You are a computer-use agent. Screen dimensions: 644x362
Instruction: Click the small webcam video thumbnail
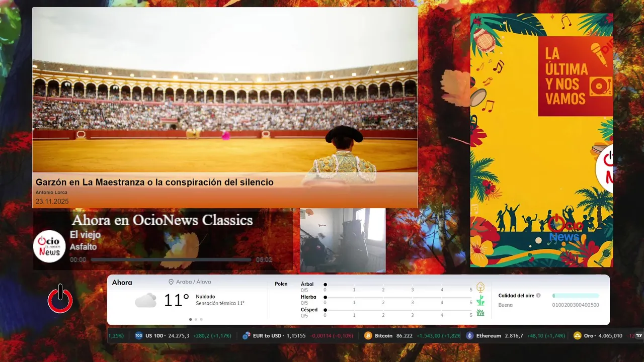[x=343, y=240]
